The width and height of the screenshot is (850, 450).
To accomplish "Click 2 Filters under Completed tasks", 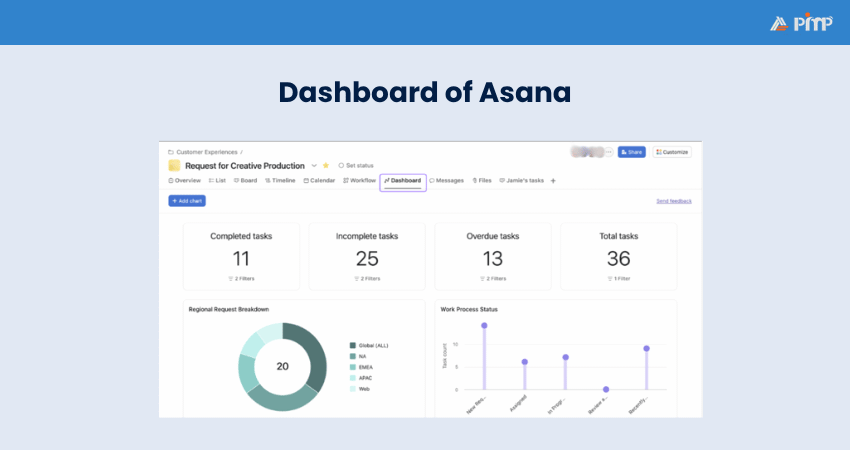I will tap(241, 279).
